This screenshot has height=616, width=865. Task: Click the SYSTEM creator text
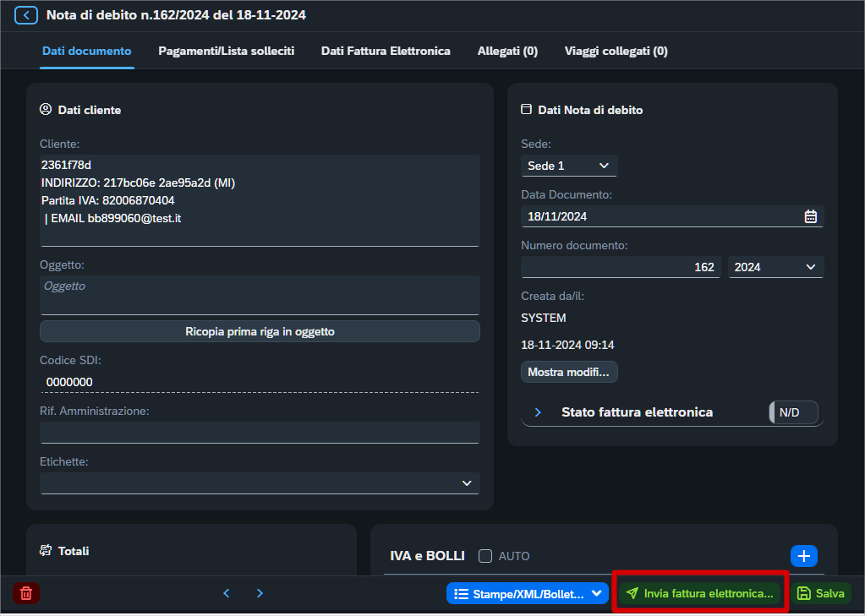click(544, 319)
